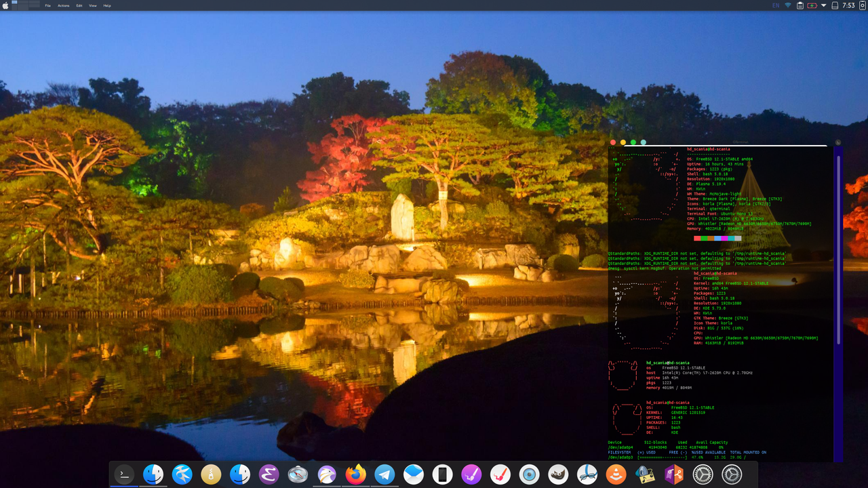Open the File menu
Image resolution: width=868 pixels, height=488 pixels.
pos(48,5)
